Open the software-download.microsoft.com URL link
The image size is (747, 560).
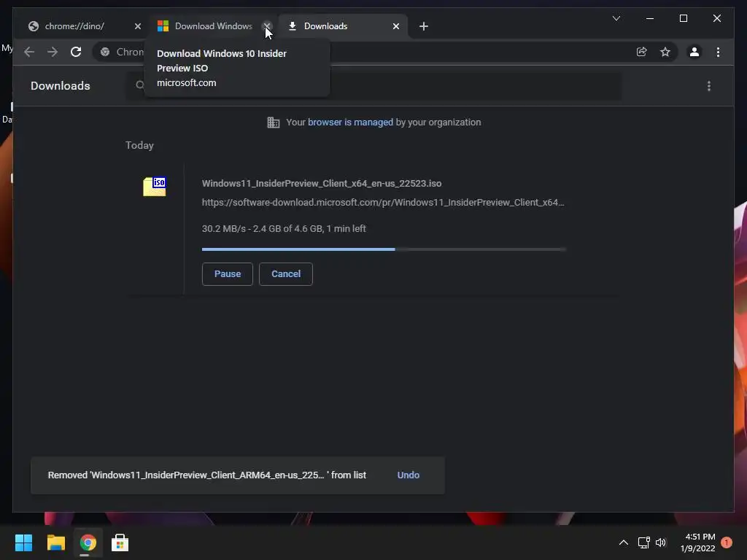383,203
